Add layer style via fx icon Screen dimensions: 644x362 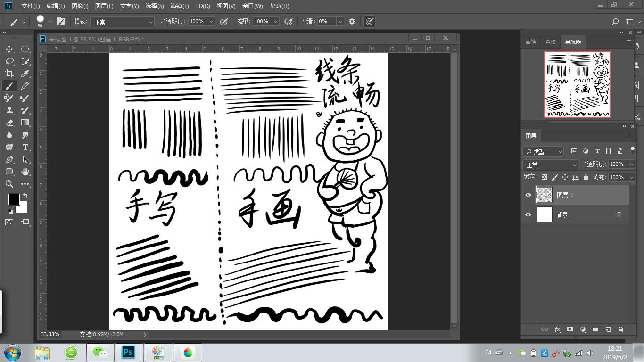[557, 329]
